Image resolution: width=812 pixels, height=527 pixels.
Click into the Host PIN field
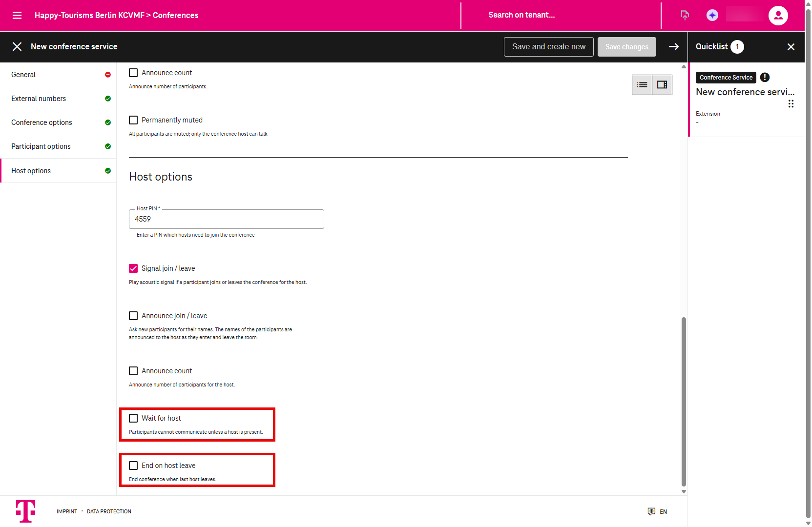coord(226,219)
